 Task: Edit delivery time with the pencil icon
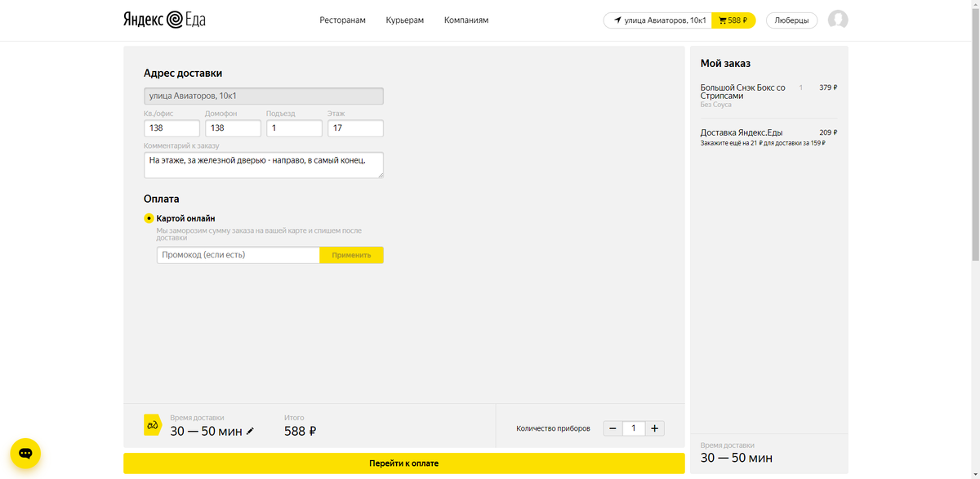coord(250,432)
